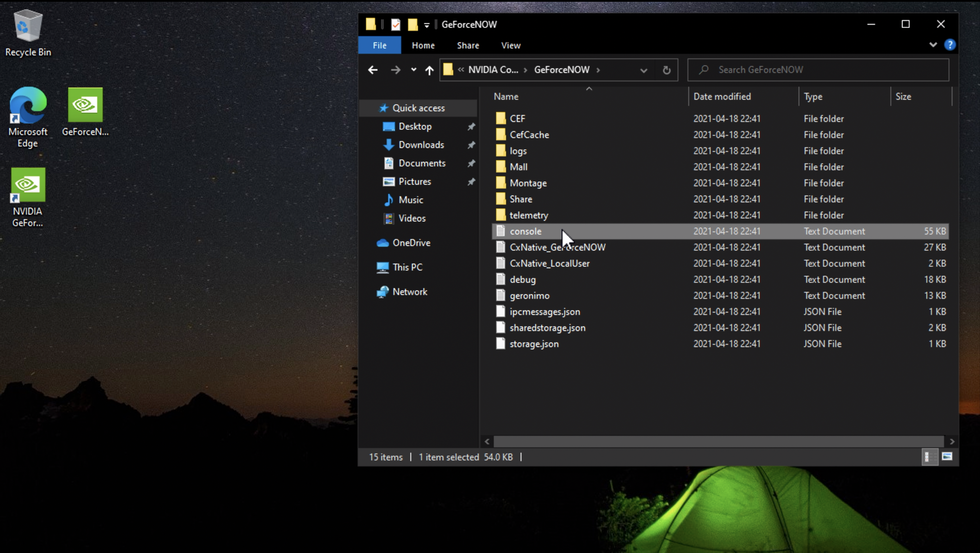The image size is (980, 553).
Task: Click the pin icon beside Documents
Action: pyautogui.click(x=471, y=163)
